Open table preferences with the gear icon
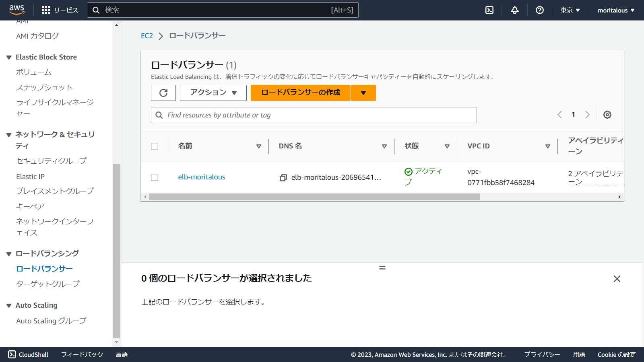 [x=607, y=115]
